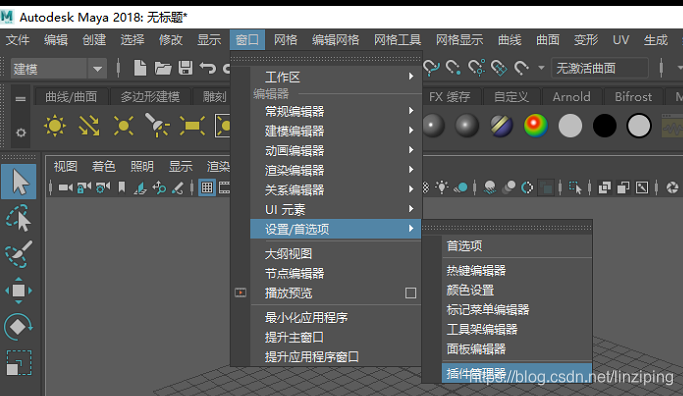Toggle the film gate viewport button

coord(224,188)
